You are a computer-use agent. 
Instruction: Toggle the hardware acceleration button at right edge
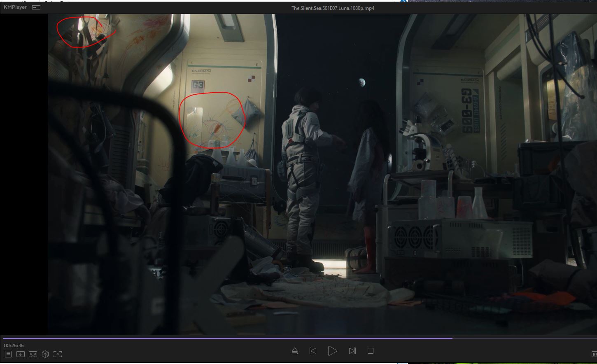(x=594, y=354)
